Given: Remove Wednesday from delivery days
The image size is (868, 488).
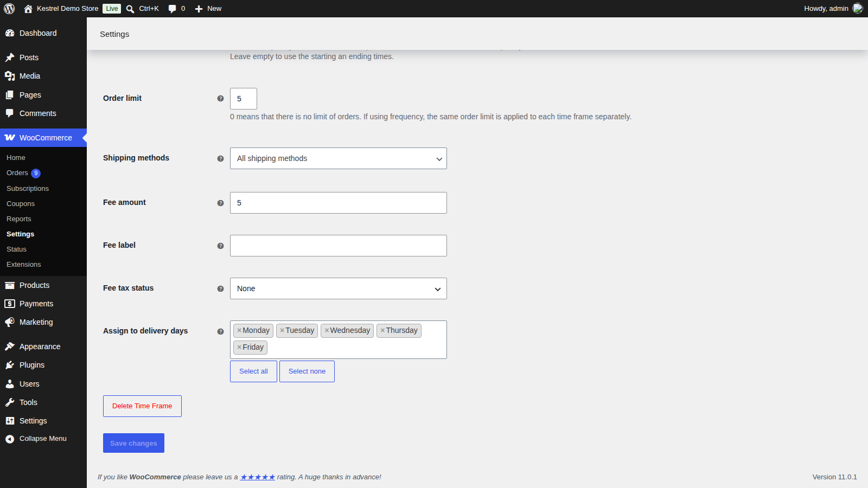Looking at the screenshot, I should click(327, 330).
